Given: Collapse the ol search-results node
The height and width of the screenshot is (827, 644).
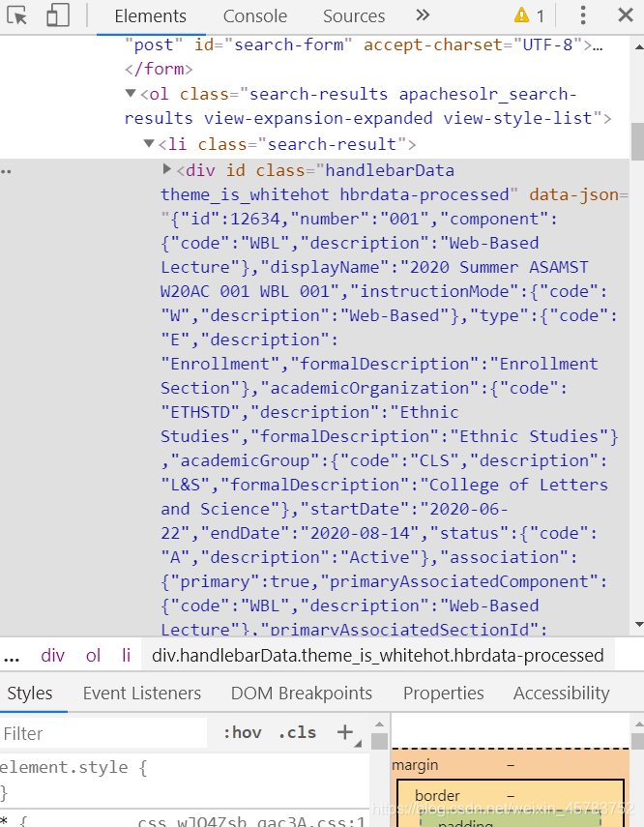Looking at the screenshot, I should tap(131, 94).
